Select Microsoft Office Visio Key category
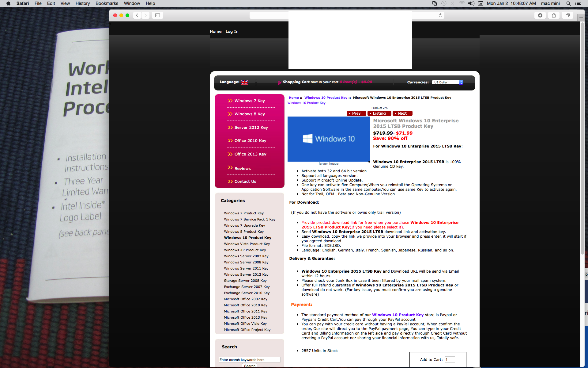 pos(245,324)
